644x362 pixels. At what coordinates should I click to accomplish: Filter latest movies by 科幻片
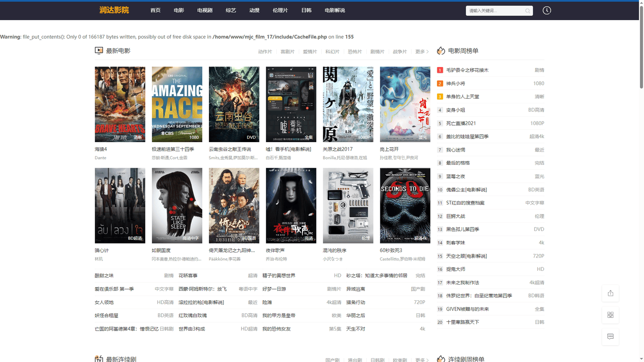332,52
